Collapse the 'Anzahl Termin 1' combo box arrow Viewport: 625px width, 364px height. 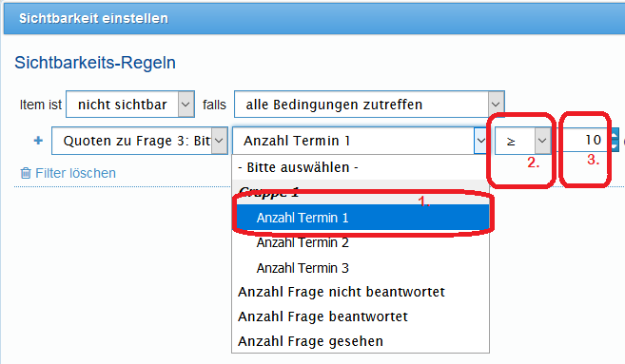pyautogui.click(x=480, y=141)
